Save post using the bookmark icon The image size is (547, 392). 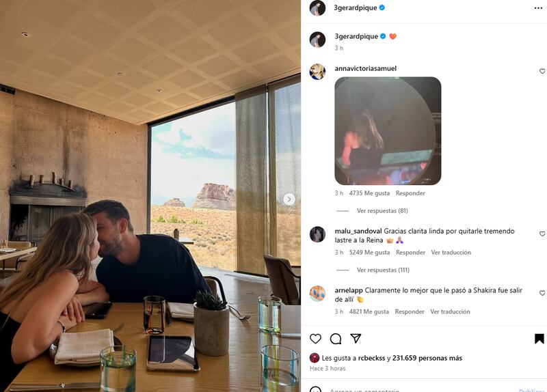point(539,338)
